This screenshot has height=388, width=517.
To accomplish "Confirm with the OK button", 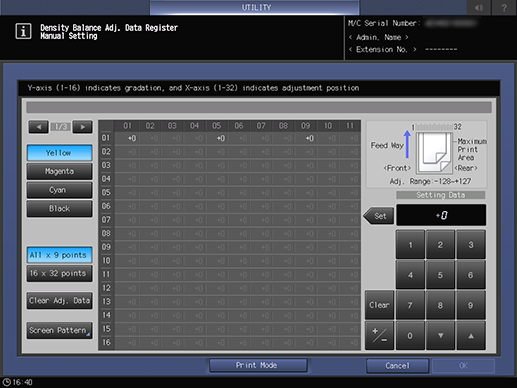I will click(463, 366).
